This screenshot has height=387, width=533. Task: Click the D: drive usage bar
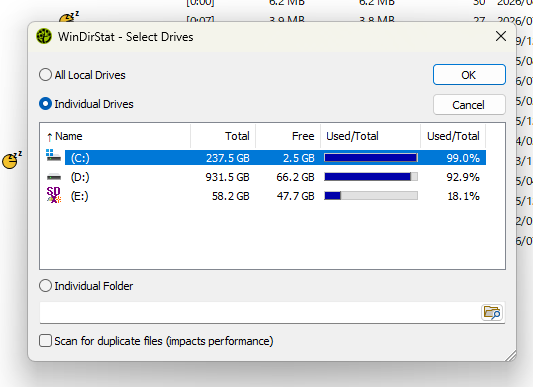pyautogui.click(x=371, y=177)
